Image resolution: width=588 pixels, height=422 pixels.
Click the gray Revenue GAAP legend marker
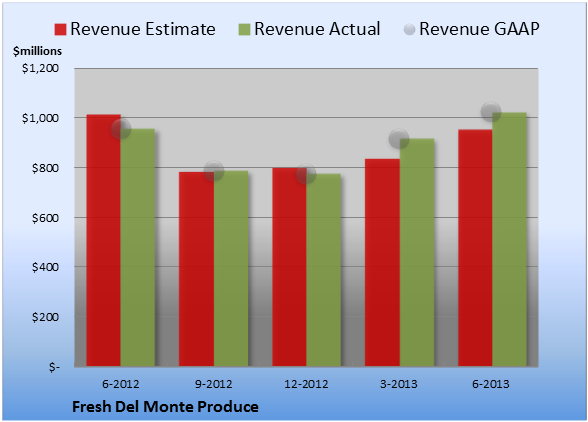pos(410,30)
